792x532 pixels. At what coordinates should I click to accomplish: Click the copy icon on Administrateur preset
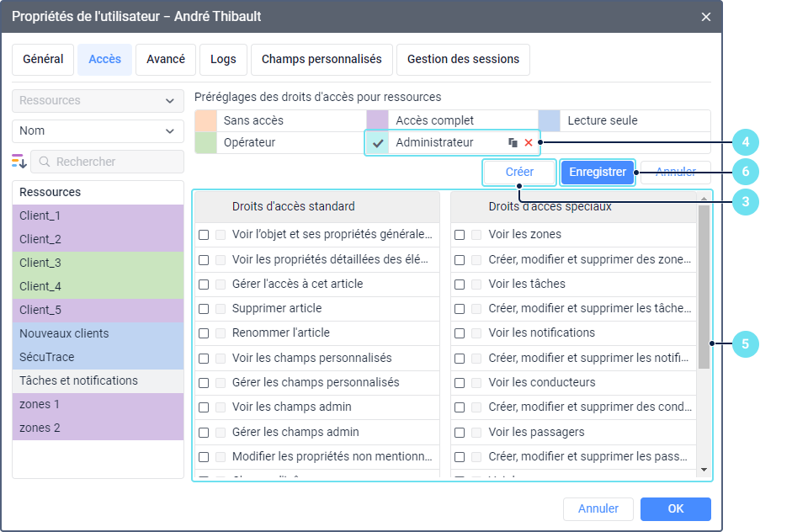click(x=513, y=143)
